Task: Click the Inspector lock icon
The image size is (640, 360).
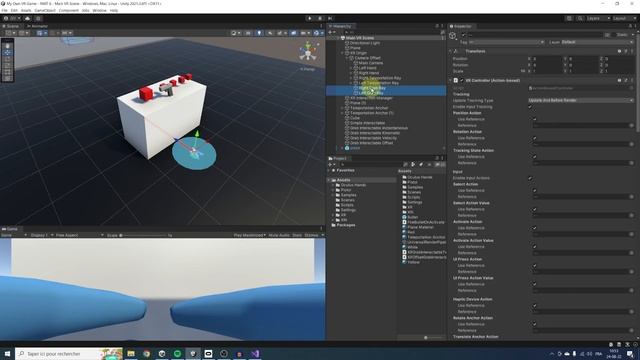Action: (x=630, y=26)
